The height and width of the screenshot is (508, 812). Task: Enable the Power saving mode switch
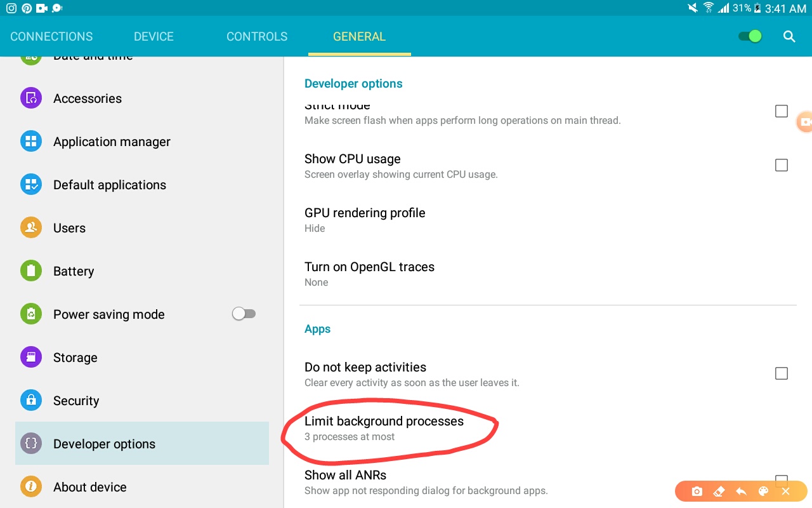pyautogui.click(x=244, y=314)
